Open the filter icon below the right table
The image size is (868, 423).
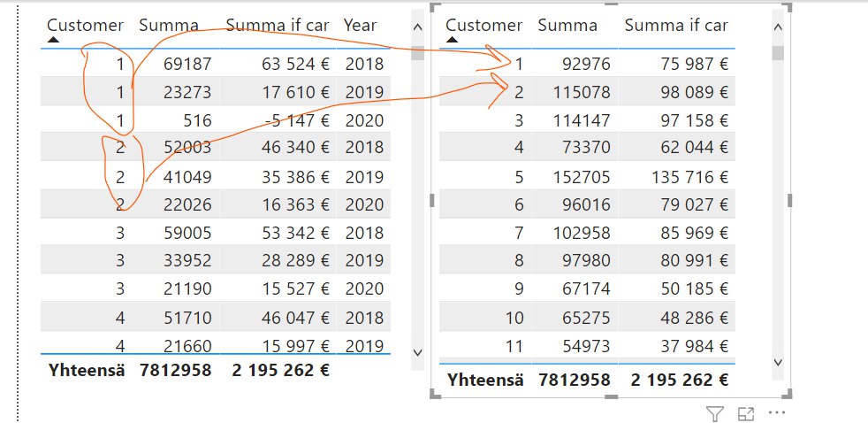pyautogui.click(x=715, y=413)
